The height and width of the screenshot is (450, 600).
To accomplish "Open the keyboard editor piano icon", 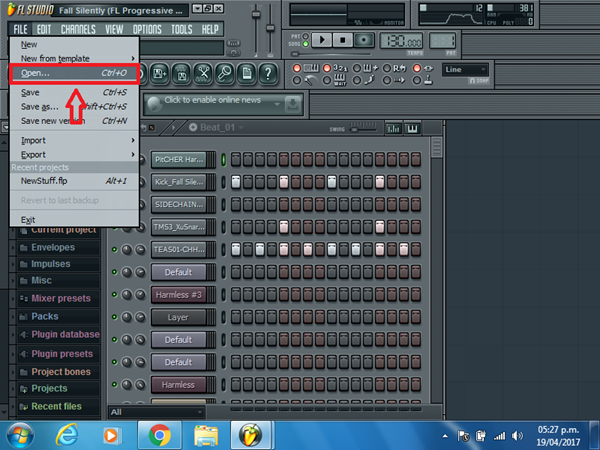I will click(412, 129).
